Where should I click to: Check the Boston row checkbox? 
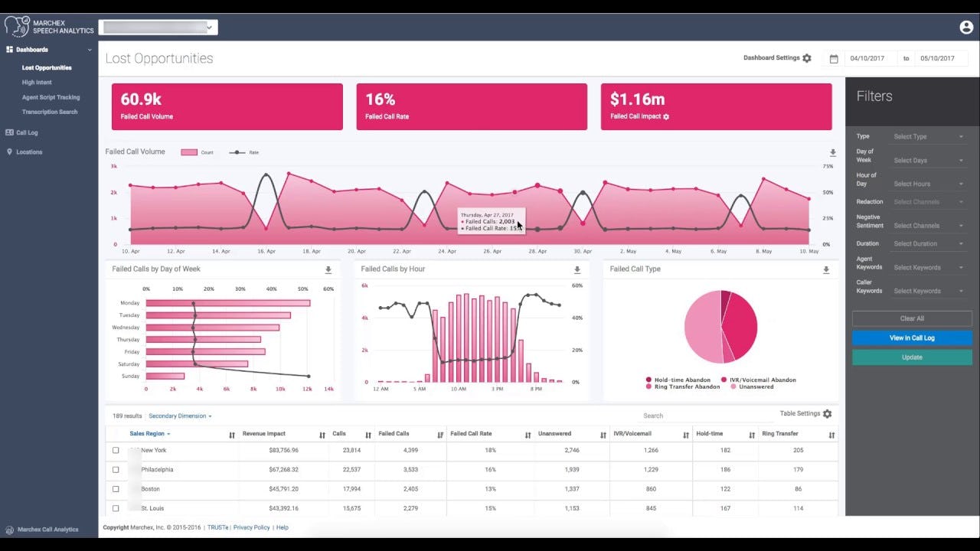click(x=116, y=488)
